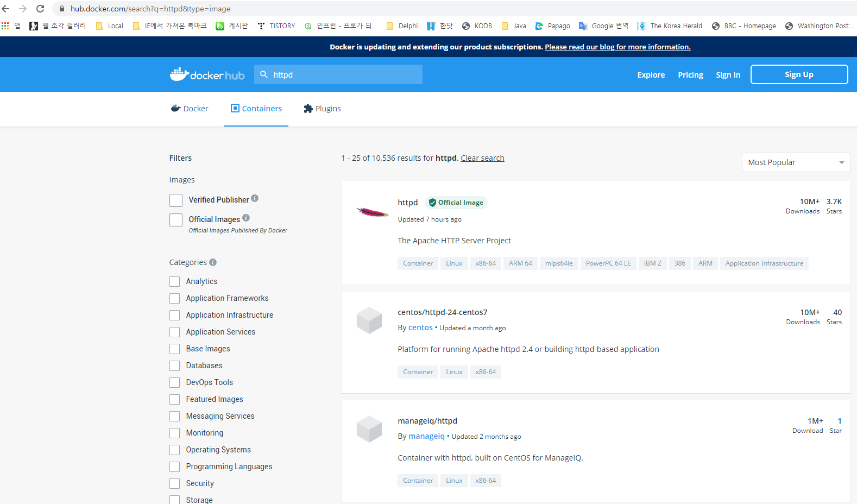This screenshot has width=857, height=504.
Task: Open the Pricing page
Action: [x=690, y=75]
